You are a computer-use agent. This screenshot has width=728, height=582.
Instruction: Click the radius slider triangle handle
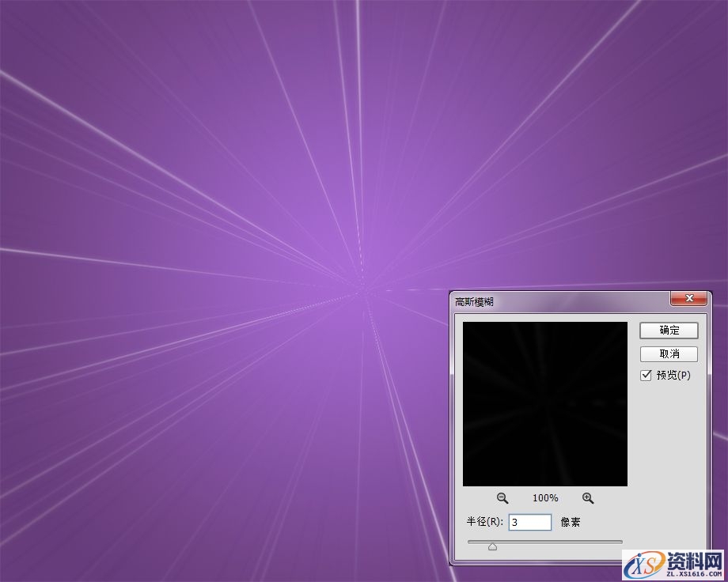[492, 546]
